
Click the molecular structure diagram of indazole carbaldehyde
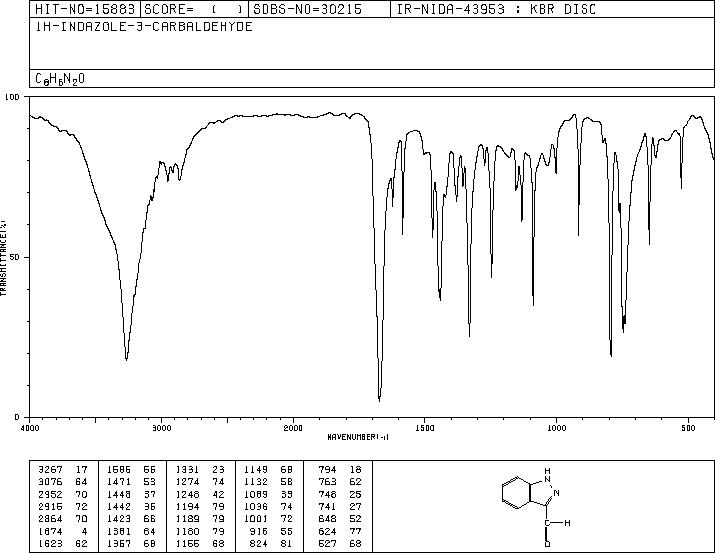(536, 506)
